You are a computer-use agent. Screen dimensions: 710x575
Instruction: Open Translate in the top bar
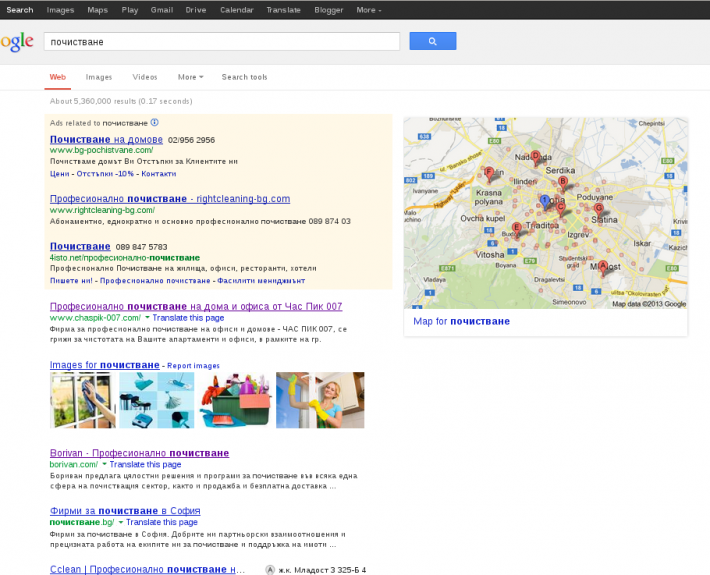(283, 10)
